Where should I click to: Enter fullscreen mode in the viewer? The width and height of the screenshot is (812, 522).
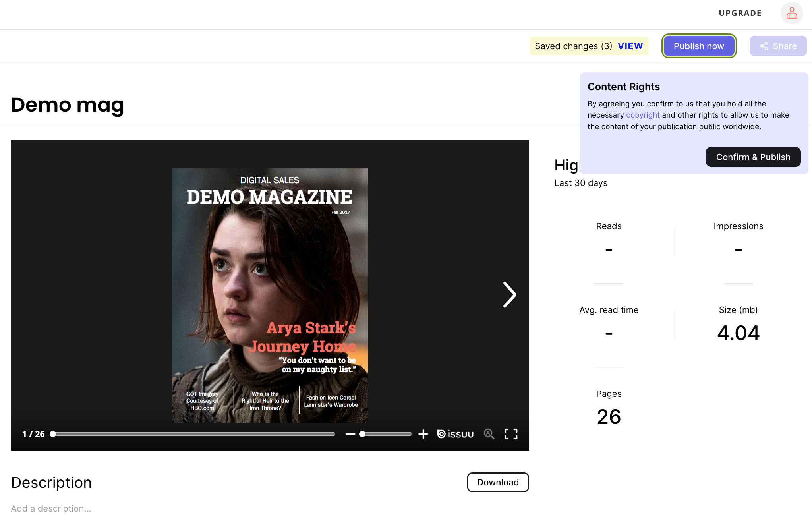[x=511, y=434]
